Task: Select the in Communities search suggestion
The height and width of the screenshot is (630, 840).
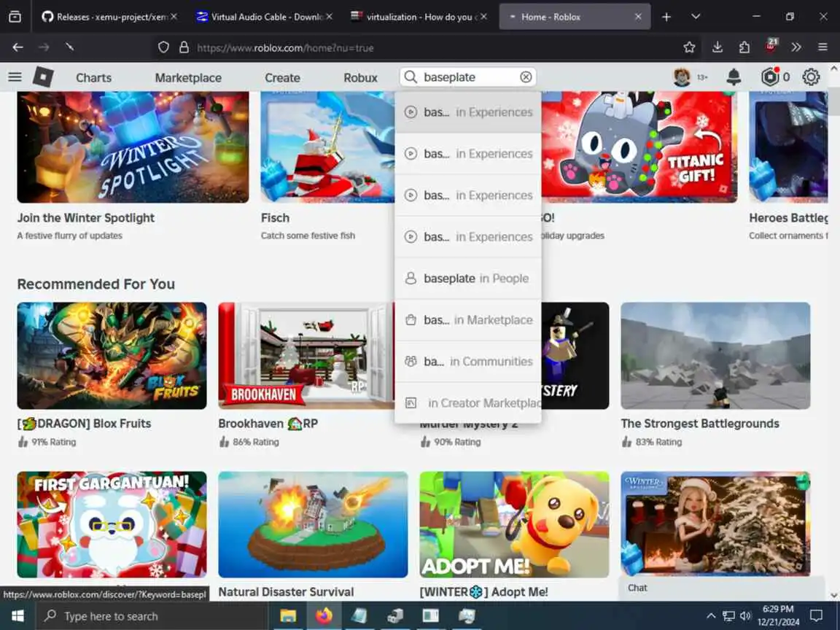Action: 467,362
